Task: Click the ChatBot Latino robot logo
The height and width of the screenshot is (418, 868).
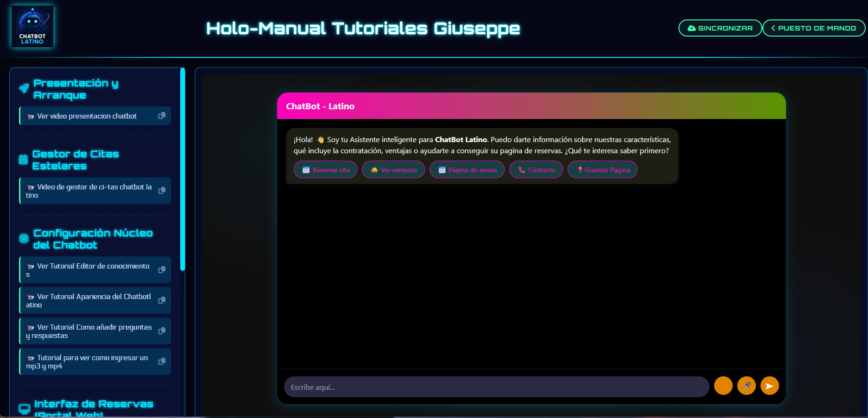Action: pos(32,26)
